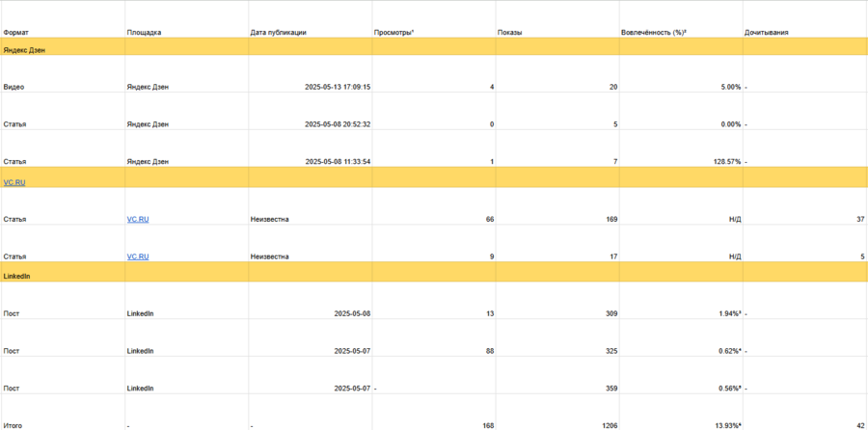Select the Видео format cell
868x430 pixels.
(63, 74)
